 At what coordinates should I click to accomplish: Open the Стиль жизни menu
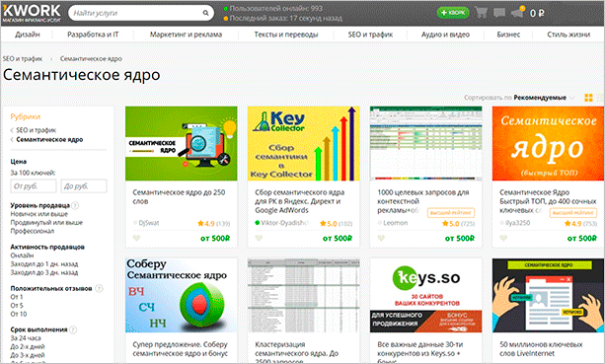(x=568, y=35)
